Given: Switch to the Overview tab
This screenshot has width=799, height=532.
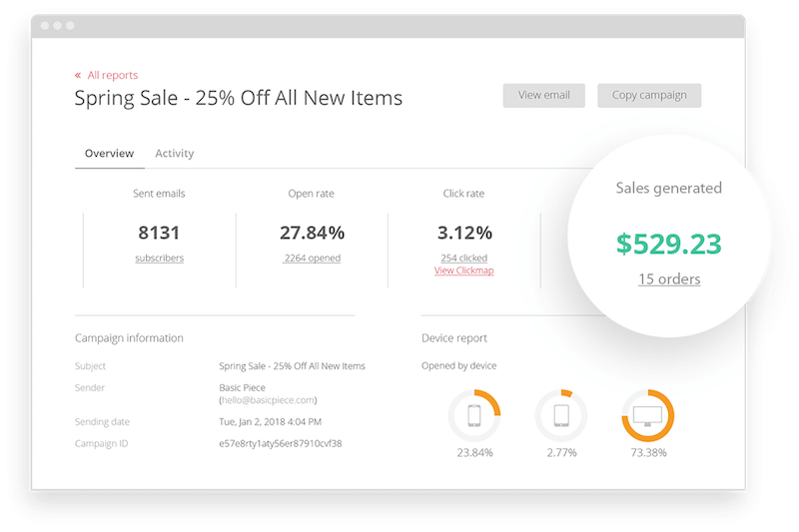Looking at the screenshot, I should pos(109,154).
